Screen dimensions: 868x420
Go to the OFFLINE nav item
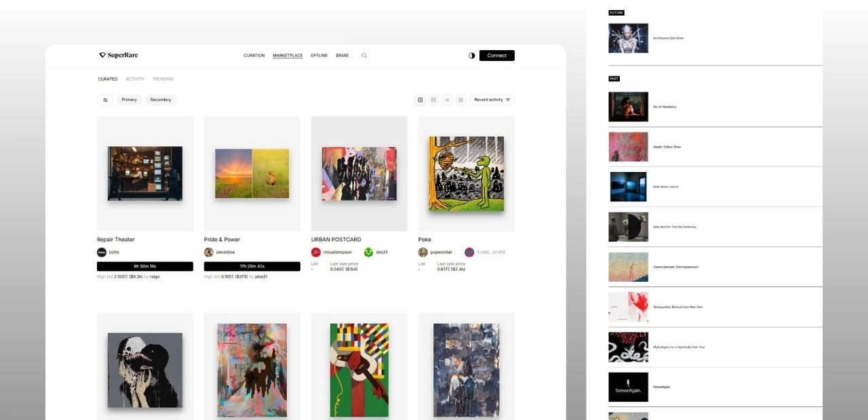tap(319, 56)
